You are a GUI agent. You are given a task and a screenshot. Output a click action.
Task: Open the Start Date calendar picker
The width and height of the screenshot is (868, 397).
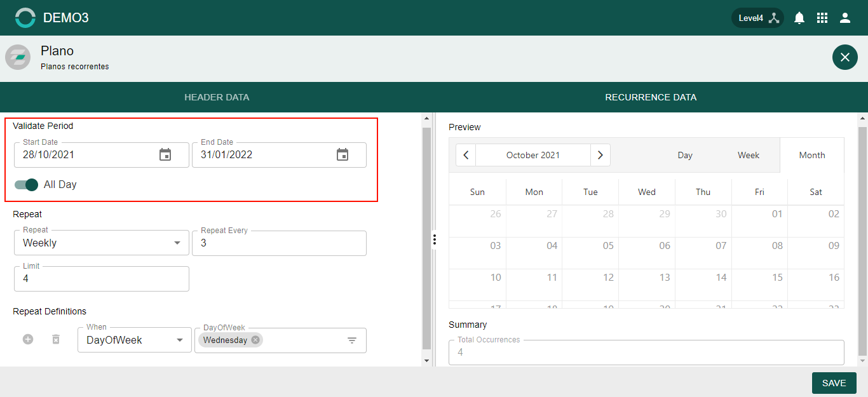click(165, 154)
